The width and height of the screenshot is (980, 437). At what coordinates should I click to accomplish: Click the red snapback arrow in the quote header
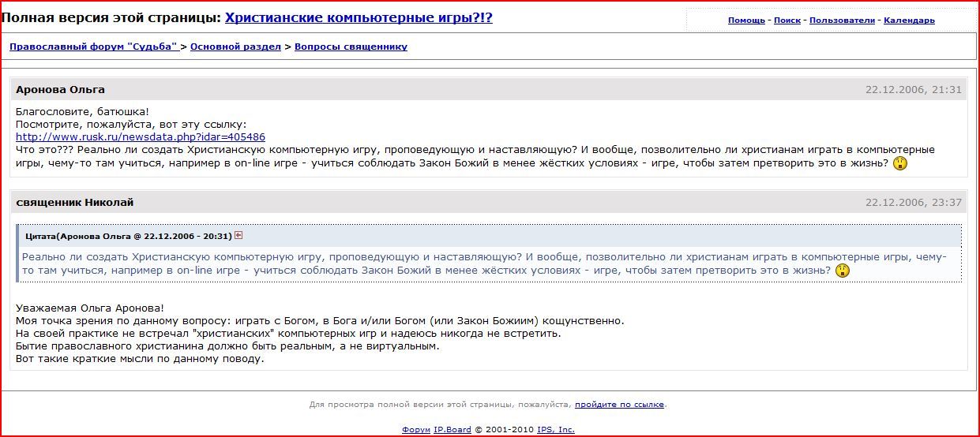coord(238,235)
